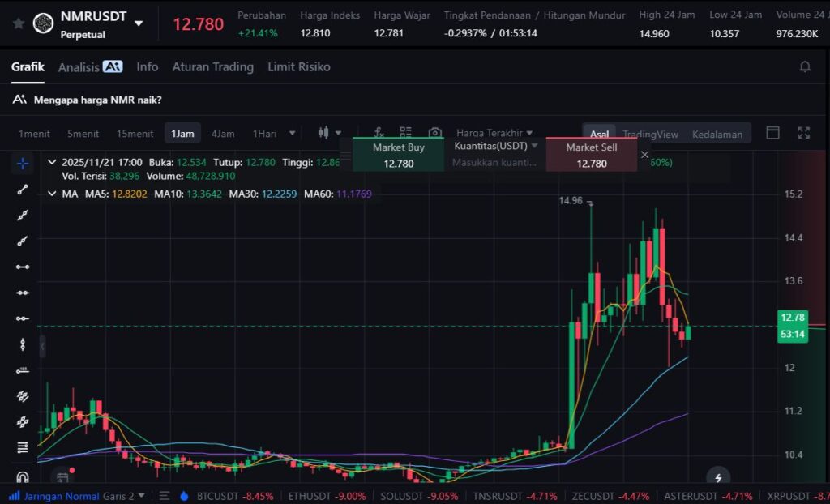Screen dimensions: 830x504
Task: Open the NMRUSDT pair selector dropdown
Action: (139, 23)
